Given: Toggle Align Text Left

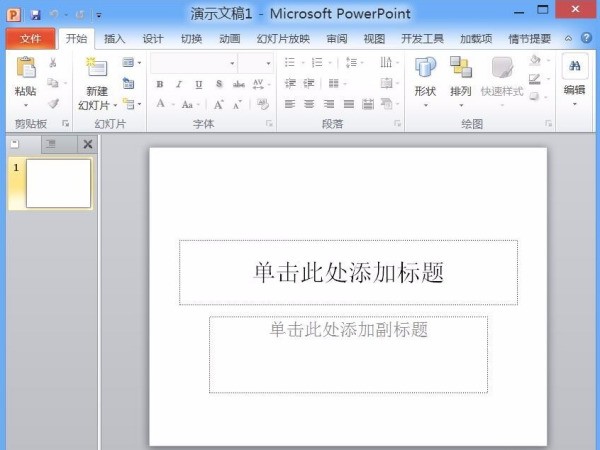Looking at the screenshot, I should click(x=290, y=104).
